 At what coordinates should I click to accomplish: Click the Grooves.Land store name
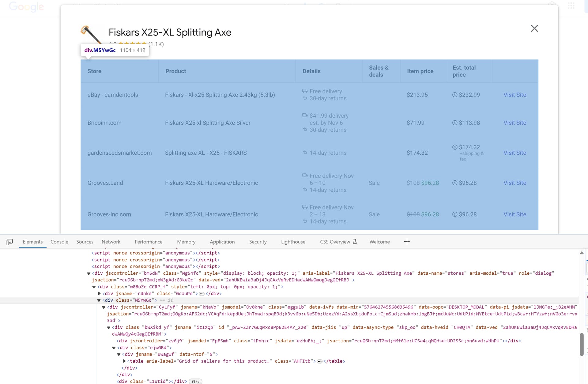pos(105,183)
